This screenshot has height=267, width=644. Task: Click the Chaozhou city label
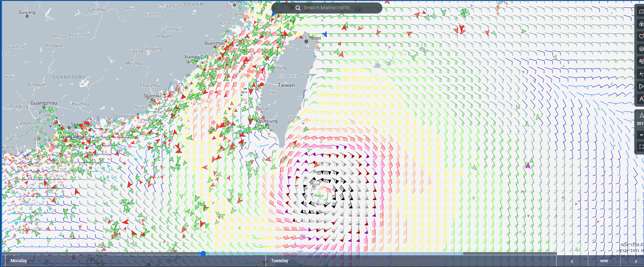tap(150, 85)
